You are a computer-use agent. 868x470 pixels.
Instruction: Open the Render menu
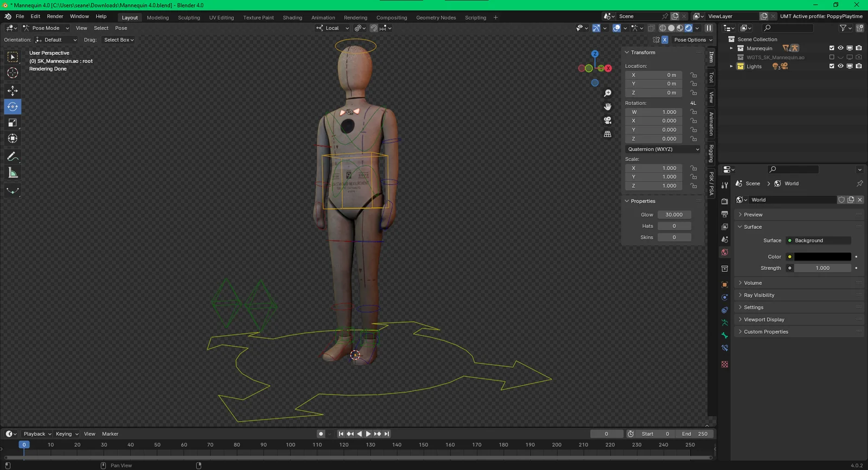tap(55, 16)
